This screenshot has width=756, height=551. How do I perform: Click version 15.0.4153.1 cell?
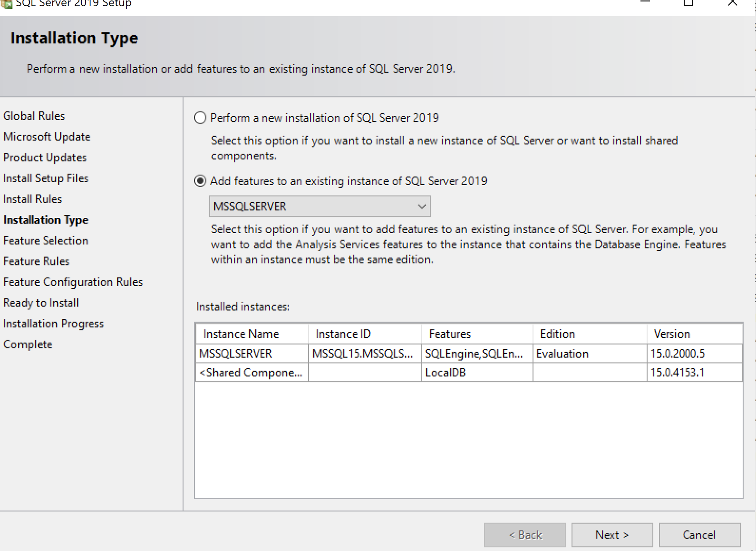pyautogui.click(x=694, y=373)
